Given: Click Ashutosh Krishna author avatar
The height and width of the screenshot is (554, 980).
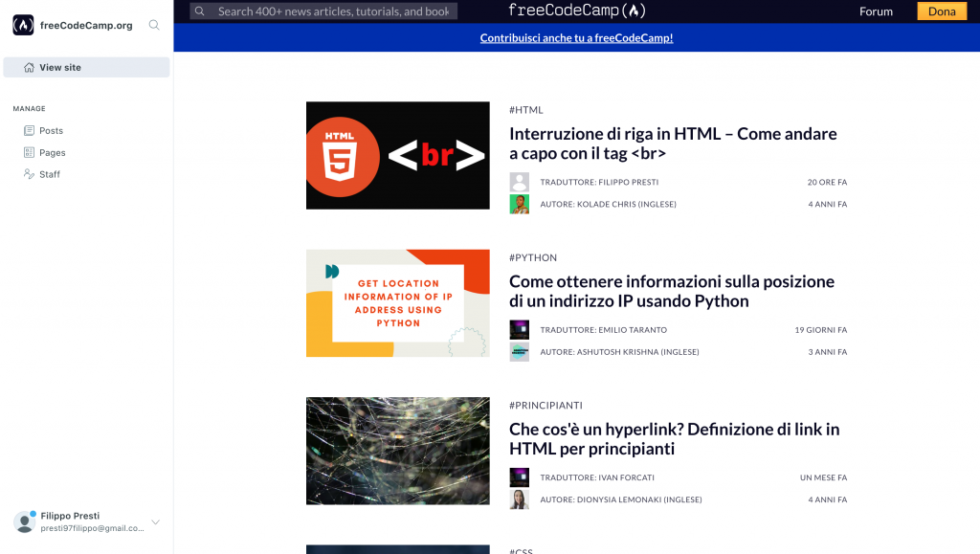Looking at the screenshot, I should coord(519,352).
